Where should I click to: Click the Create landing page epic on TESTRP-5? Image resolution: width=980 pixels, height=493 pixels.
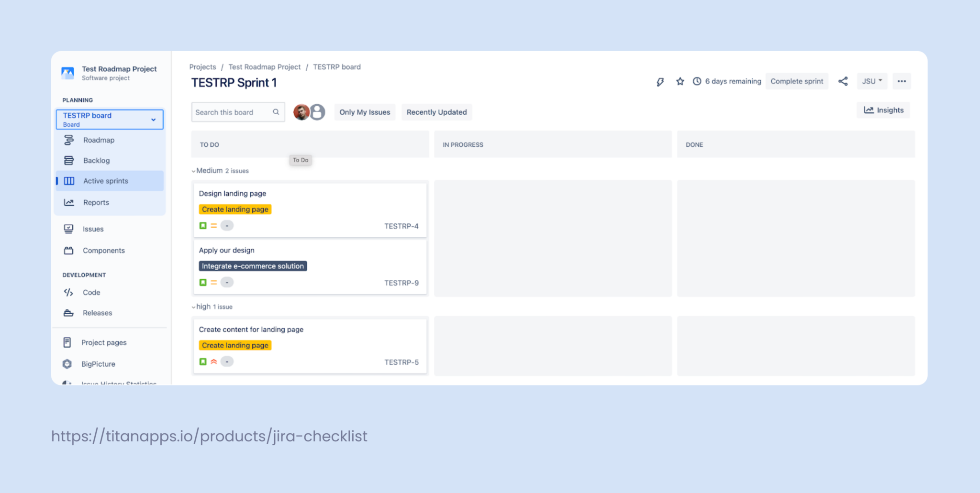(235, 345)
